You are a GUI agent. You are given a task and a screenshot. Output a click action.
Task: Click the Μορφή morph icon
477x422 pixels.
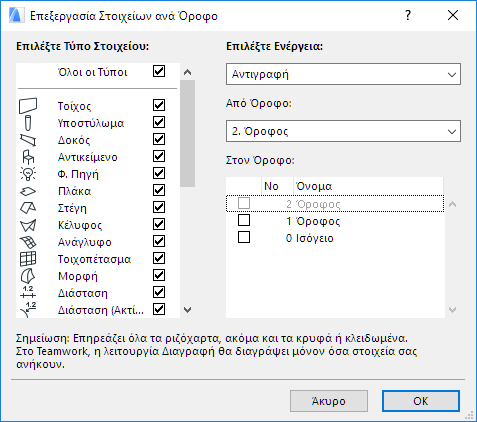28,276
